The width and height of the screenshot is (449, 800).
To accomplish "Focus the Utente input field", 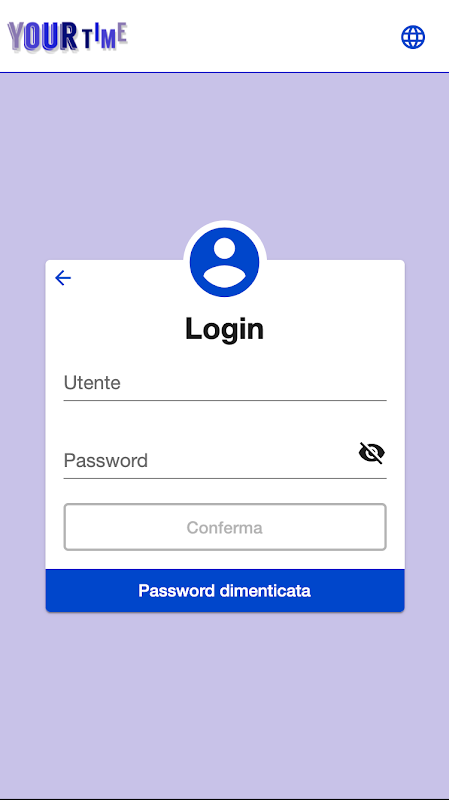I will 225,384.
